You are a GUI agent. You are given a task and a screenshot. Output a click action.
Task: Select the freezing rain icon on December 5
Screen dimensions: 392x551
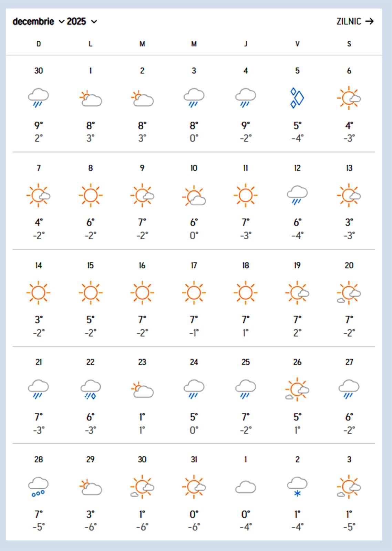(x=297, y=98)
